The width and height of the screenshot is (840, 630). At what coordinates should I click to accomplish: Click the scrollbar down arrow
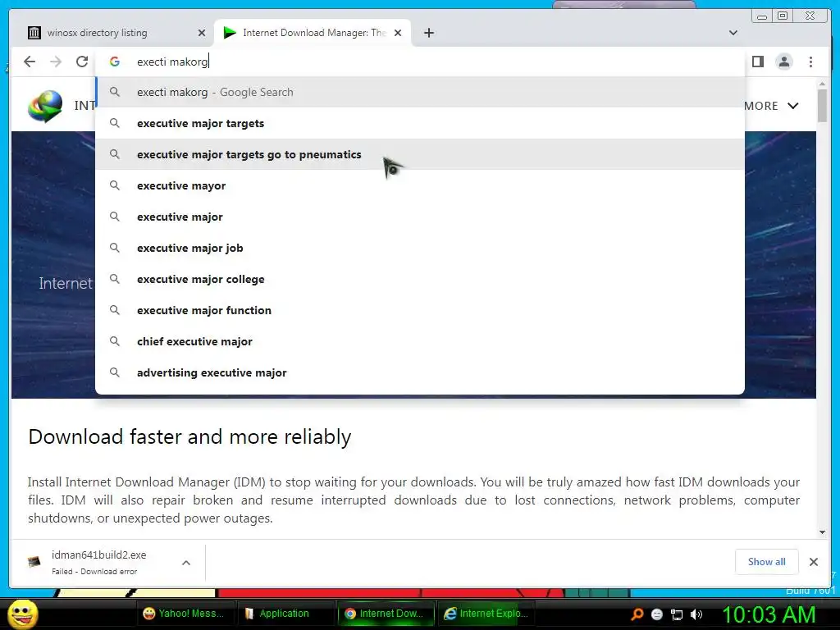(x=822, y=532)
